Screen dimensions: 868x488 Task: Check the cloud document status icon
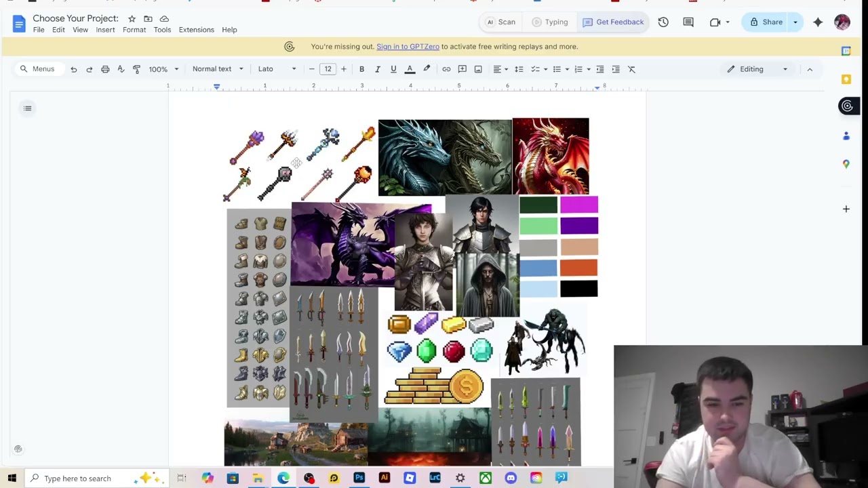(x=164, y=18)
